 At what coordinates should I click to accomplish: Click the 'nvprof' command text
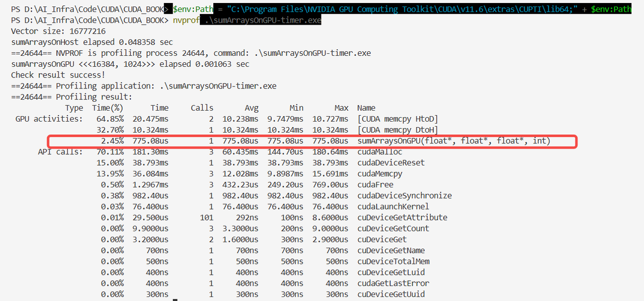coord(186,20)
